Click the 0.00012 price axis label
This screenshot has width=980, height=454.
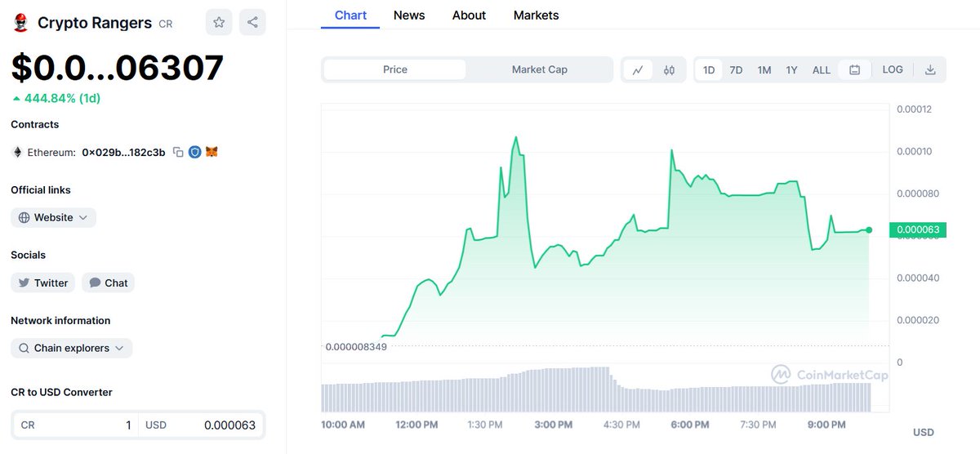pos(915,109)
